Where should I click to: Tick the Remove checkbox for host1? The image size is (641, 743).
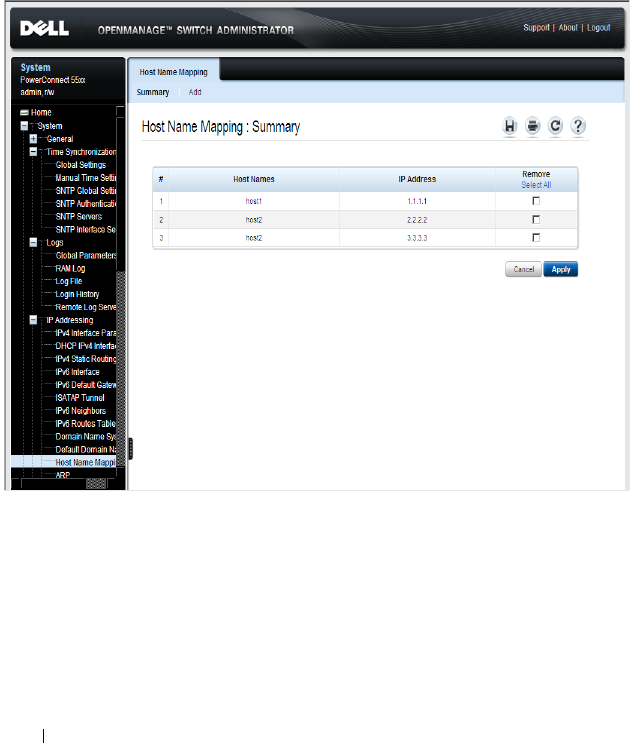(536, 201)
